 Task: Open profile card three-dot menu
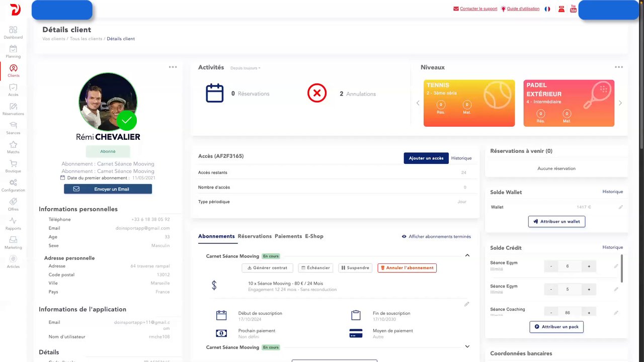coord(173,67)
